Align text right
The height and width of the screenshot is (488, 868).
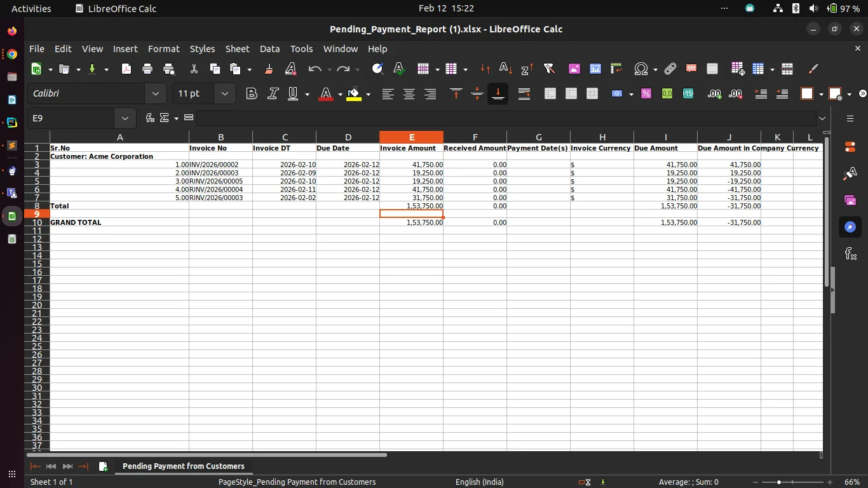tap(430, 94)
